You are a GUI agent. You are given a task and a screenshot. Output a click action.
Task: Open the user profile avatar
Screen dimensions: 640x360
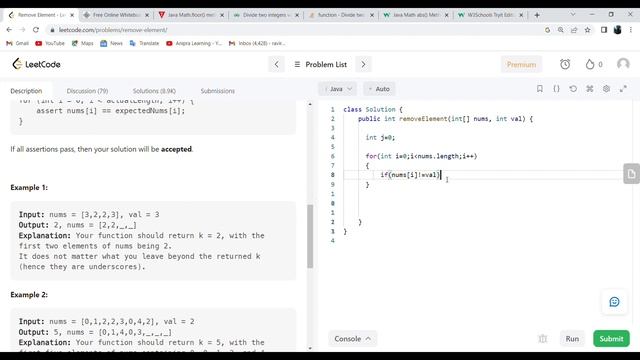click(x=623, y=64)
